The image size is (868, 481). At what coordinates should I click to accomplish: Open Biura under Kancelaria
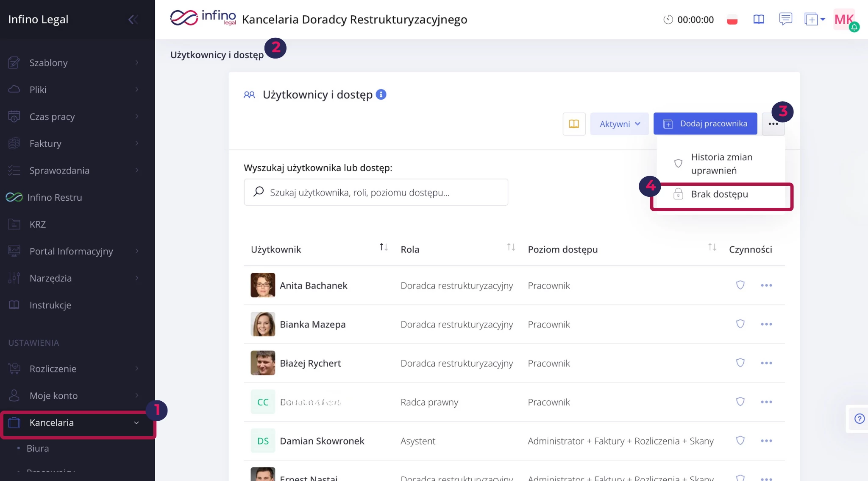tap(38, 448)
